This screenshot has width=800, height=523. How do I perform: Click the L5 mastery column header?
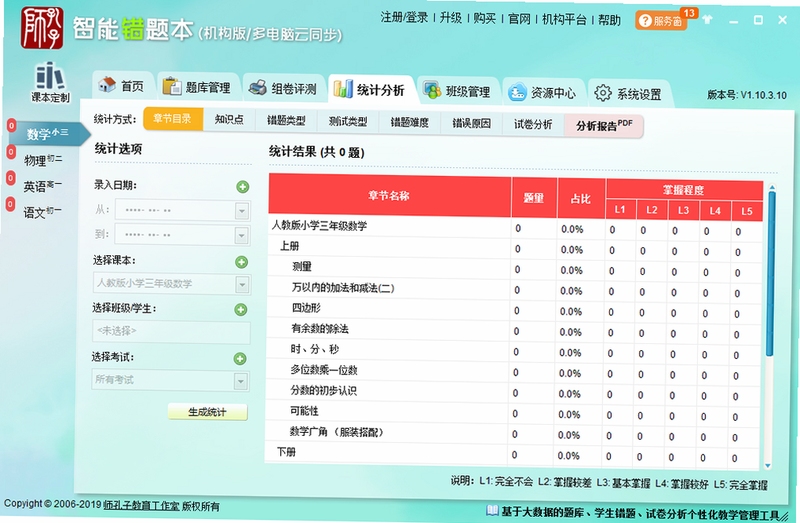tap(747, 211)
